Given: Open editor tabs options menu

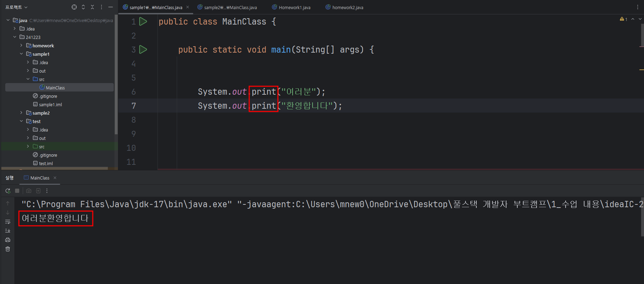Looking at the screenshot, I should (x=638, y=7).
